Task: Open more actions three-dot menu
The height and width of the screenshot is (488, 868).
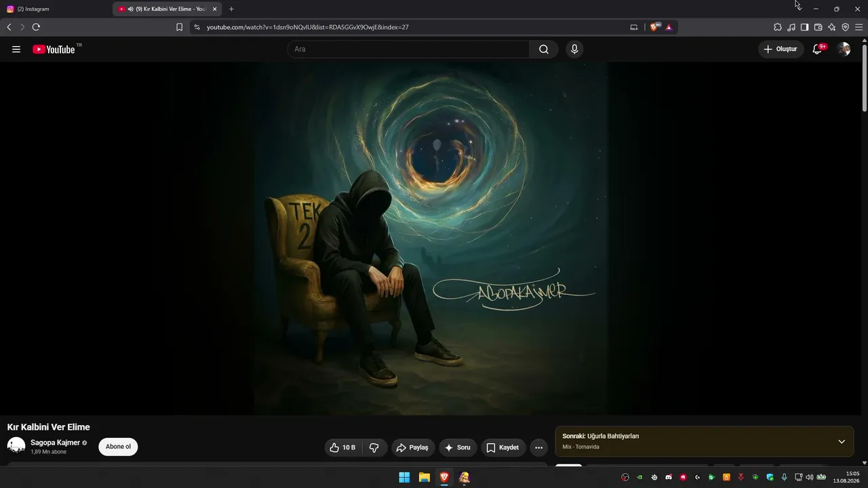Action: (x=538, y=447)
